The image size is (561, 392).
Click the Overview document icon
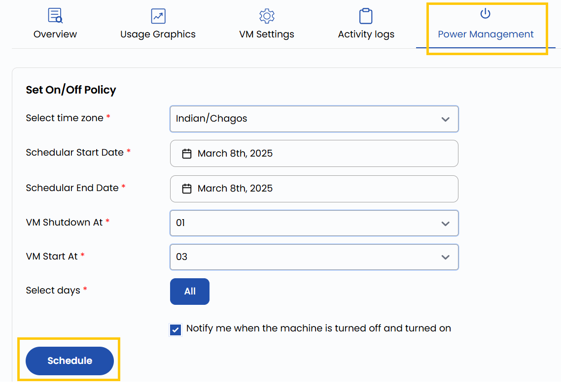point(55,15)
